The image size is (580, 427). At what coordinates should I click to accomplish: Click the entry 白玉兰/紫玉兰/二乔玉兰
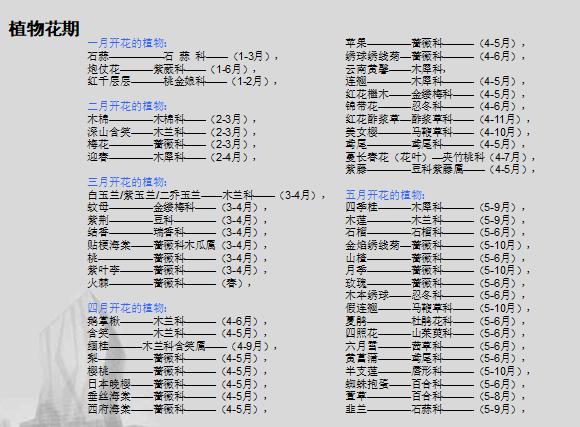tap(144, 195)
